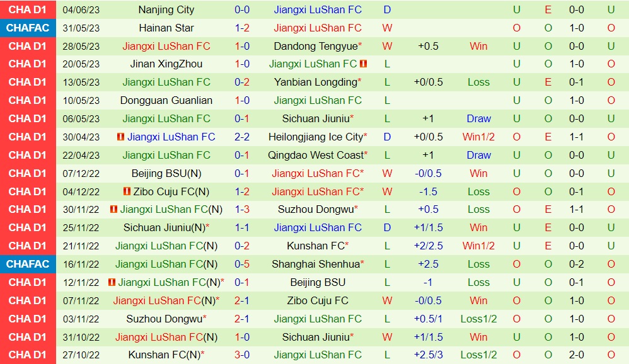This screenshot has height=364, width=629.
Task: View Dandong Tengyue team page
Action: pos(315,46)
